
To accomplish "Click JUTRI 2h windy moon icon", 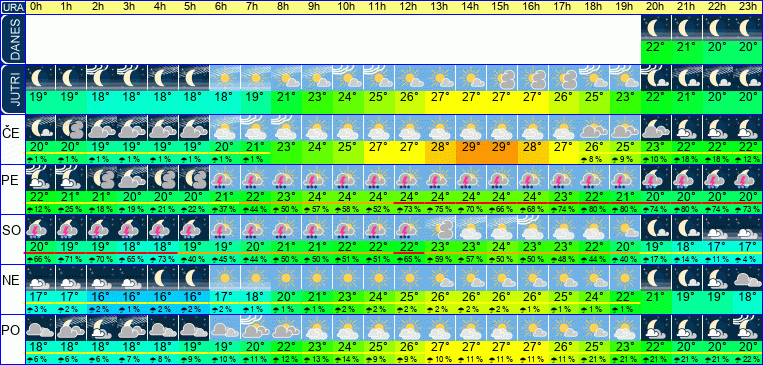I will coord(102,78).
